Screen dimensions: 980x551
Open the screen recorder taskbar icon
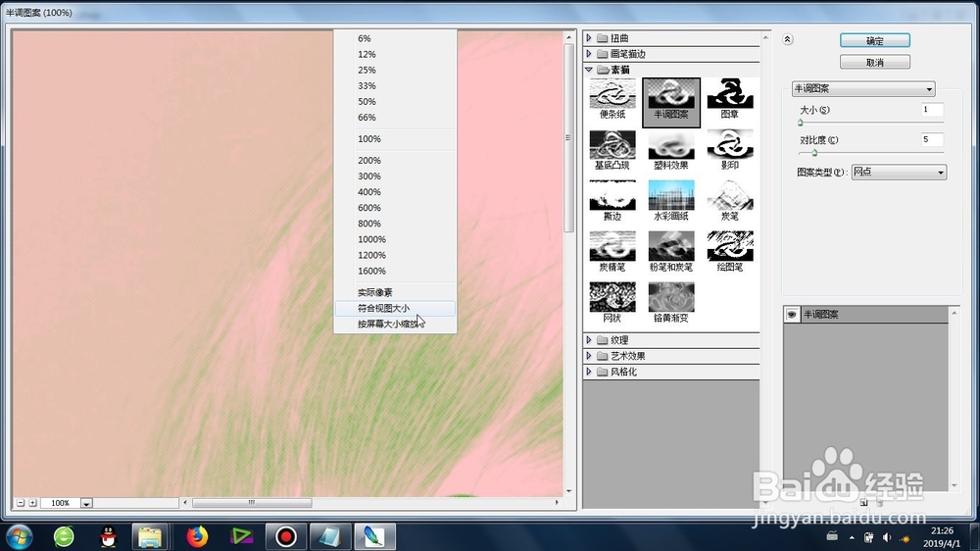[x=285, y=536]
